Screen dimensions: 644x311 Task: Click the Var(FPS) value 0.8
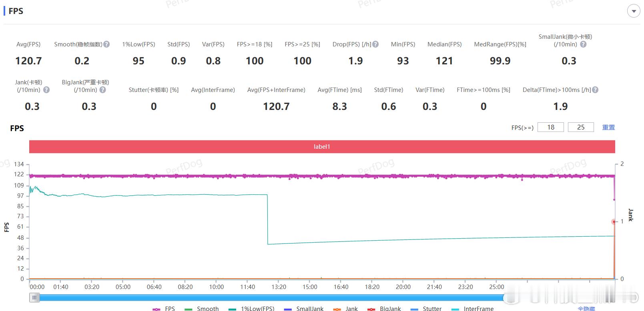tap(213, 61)
